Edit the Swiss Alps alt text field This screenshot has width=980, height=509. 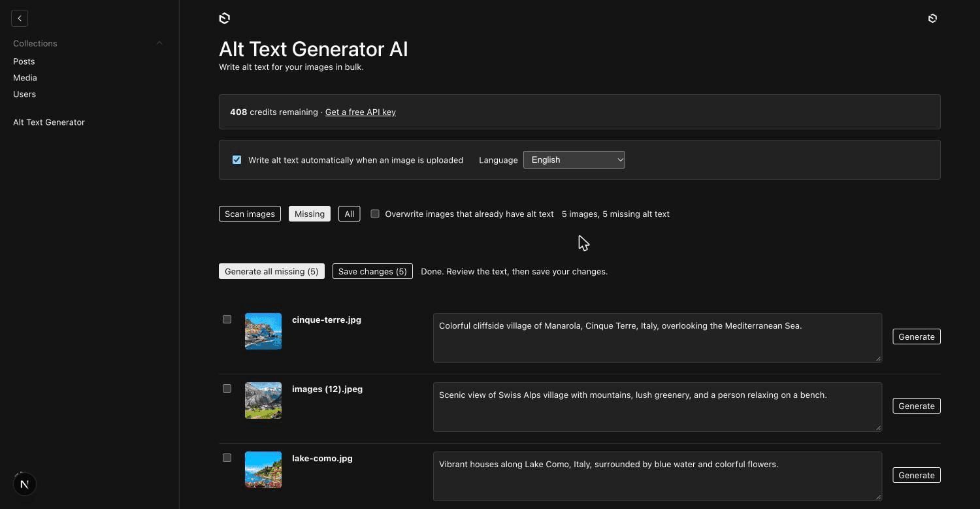[657, 407]
